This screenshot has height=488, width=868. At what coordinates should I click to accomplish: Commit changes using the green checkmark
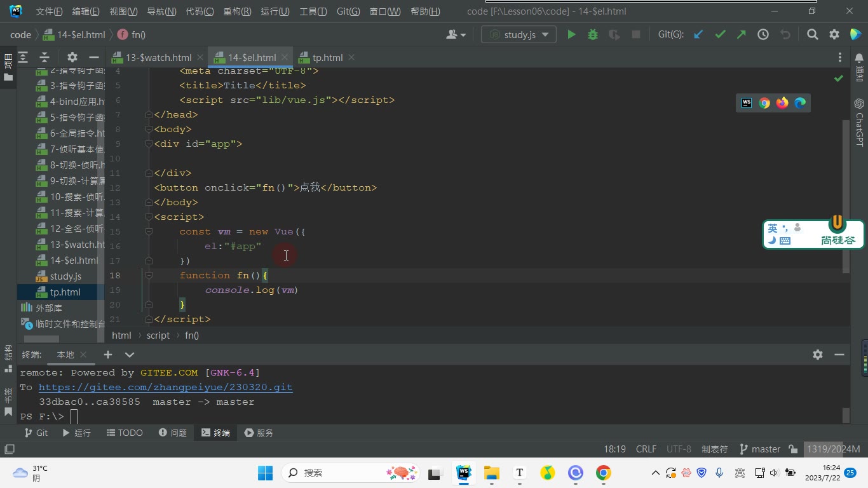click(x=720, y=35)
